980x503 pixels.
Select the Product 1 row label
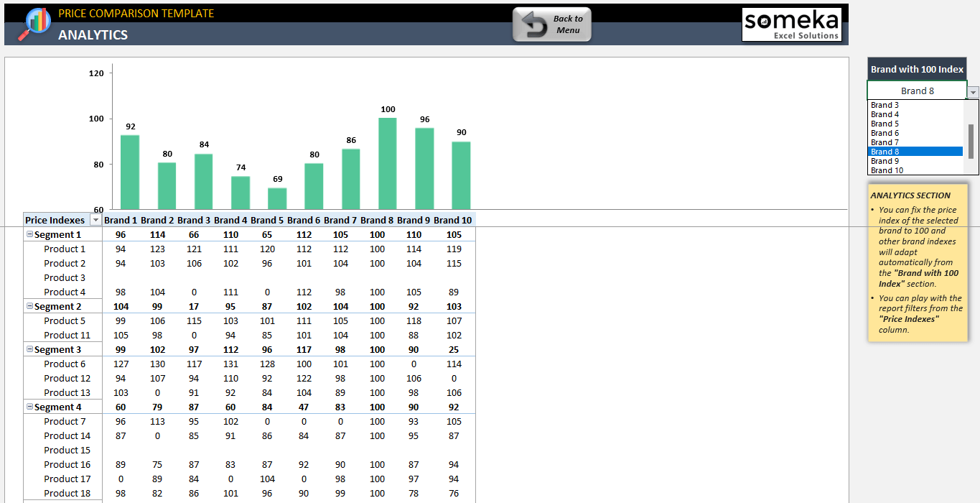(65, 249)
